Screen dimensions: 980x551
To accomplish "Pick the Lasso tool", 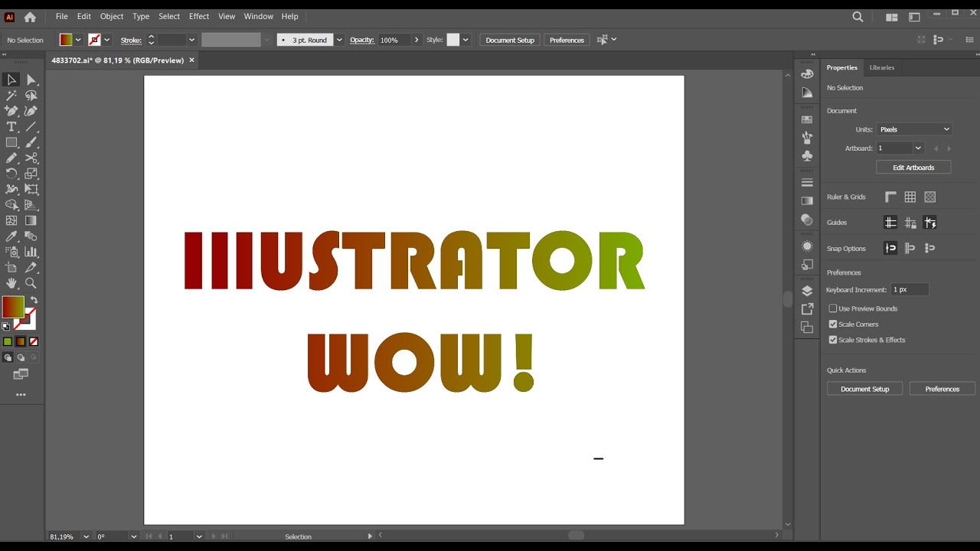I will (31, 96).
